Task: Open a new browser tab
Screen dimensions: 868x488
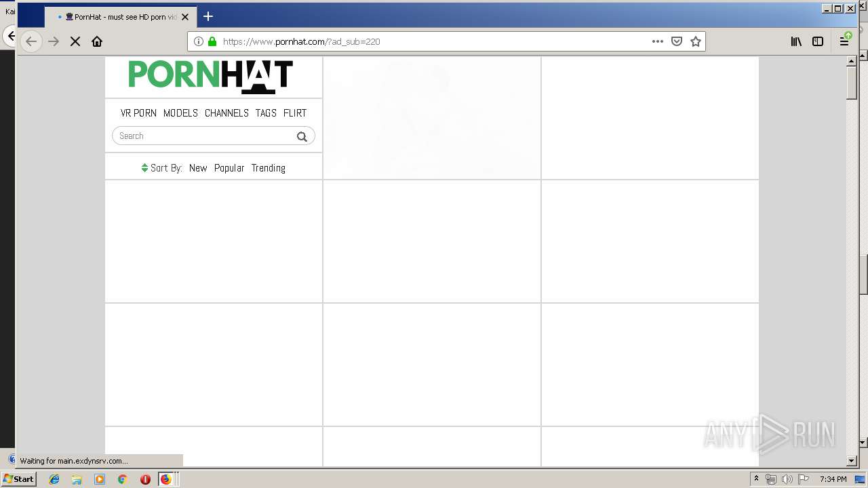Action: point(208,16)
